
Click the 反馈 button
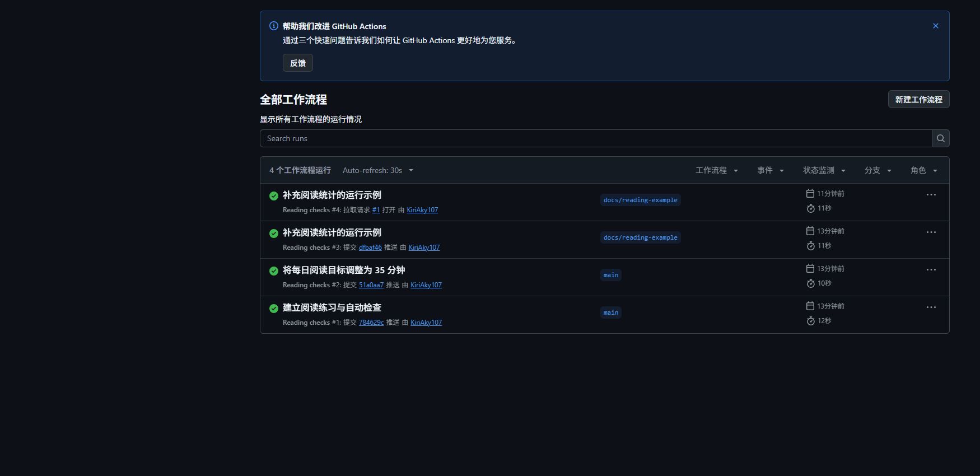point(298,63)
